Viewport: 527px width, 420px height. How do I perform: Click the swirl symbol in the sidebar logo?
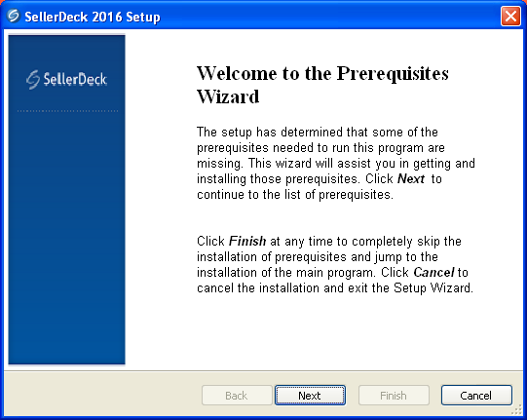click(x=33, y=80)
